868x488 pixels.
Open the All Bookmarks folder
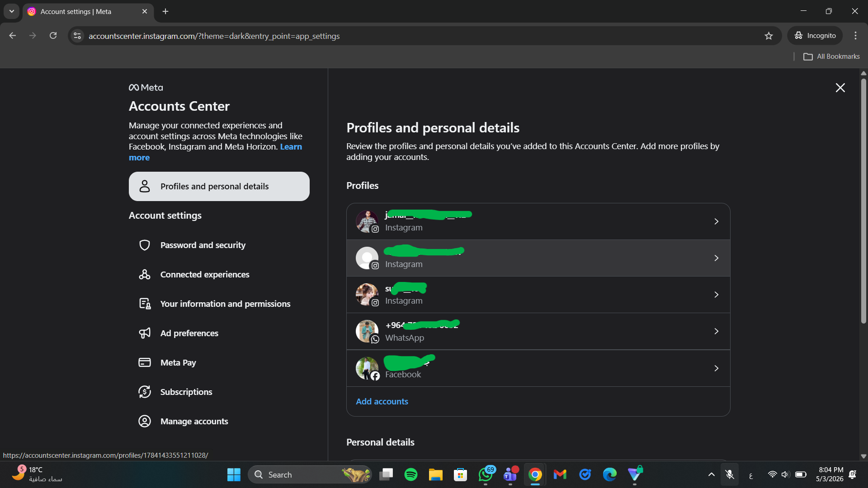pos(831,56)
